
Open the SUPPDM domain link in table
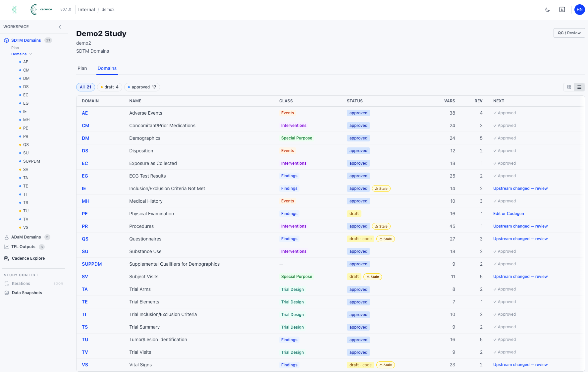click(x=92, y=264)
